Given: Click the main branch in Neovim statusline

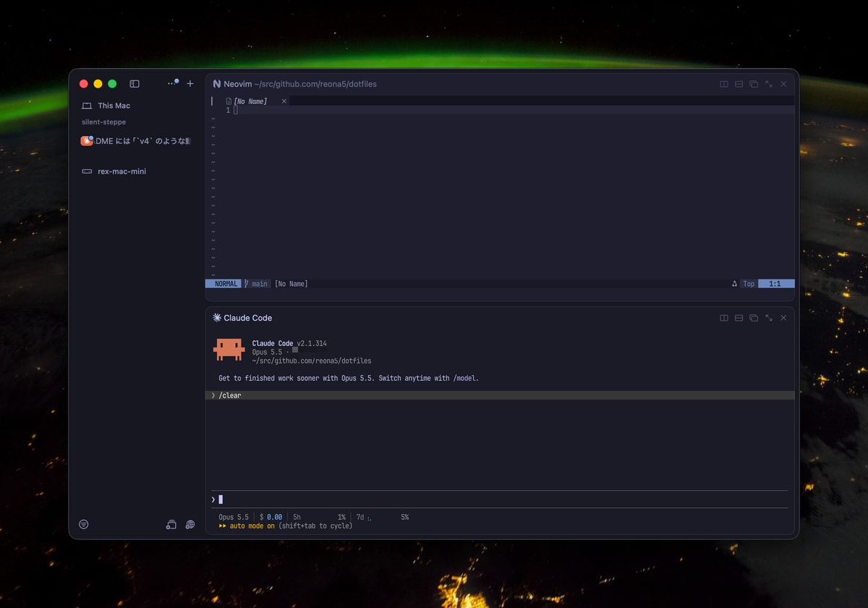Looking at the screenshot, I should pos(256,284).
